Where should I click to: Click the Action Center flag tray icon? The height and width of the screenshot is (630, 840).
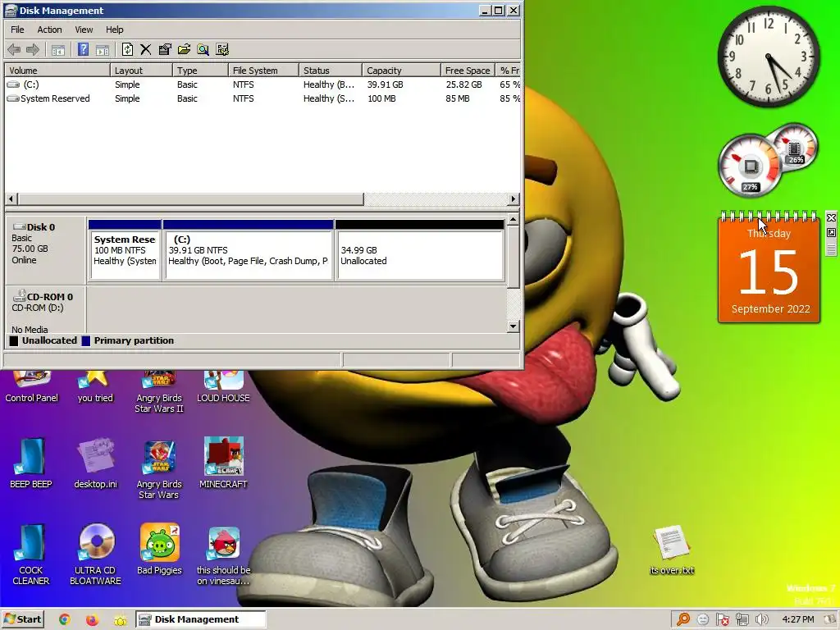point(722,620)
